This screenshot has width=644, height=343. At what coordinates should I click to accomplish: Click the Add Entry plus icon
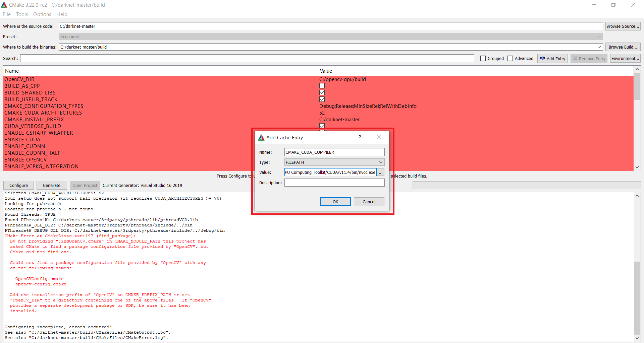tap(543, 58)
